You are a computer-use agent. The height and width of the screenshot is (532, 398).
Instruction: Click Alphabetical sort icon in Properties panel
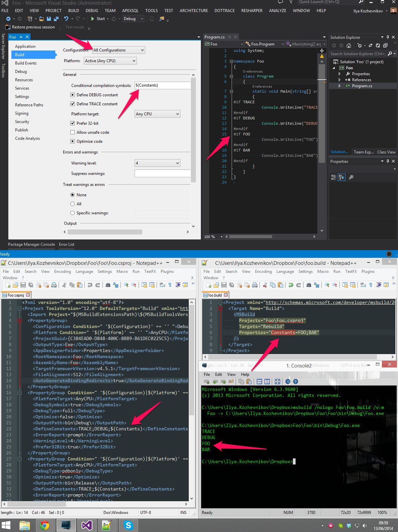point(341,177)
